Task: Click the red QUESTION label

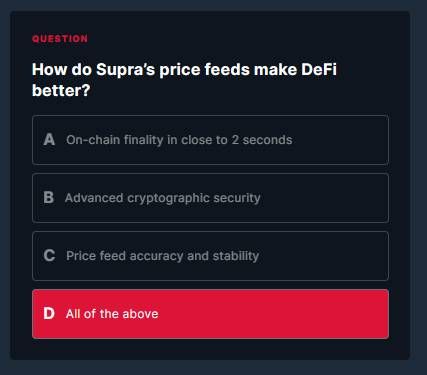Action: coord(60,39)
